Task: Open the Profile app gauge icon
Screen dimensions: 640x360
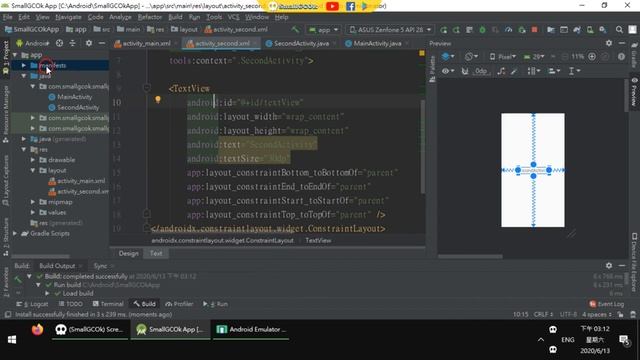Action: pyautogui.click(x=509, y=30)
